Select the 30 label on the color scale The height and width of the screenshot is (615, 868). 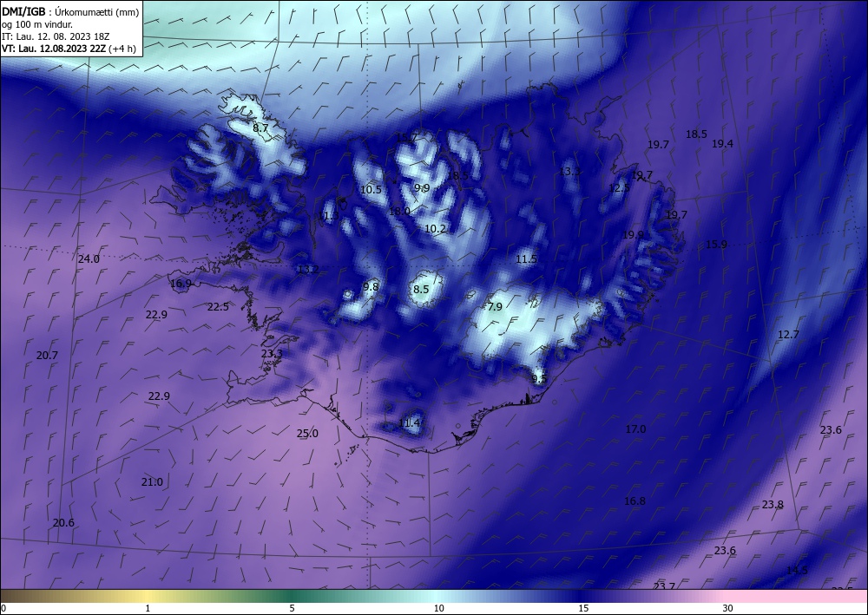click(x=728, y=608)
